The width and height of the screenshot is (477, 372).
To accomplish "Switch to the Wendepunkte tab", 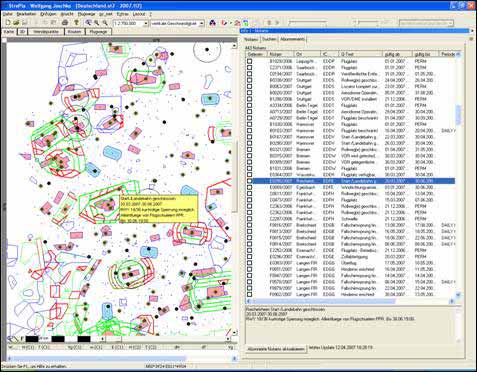I will [x=46, y=32].
